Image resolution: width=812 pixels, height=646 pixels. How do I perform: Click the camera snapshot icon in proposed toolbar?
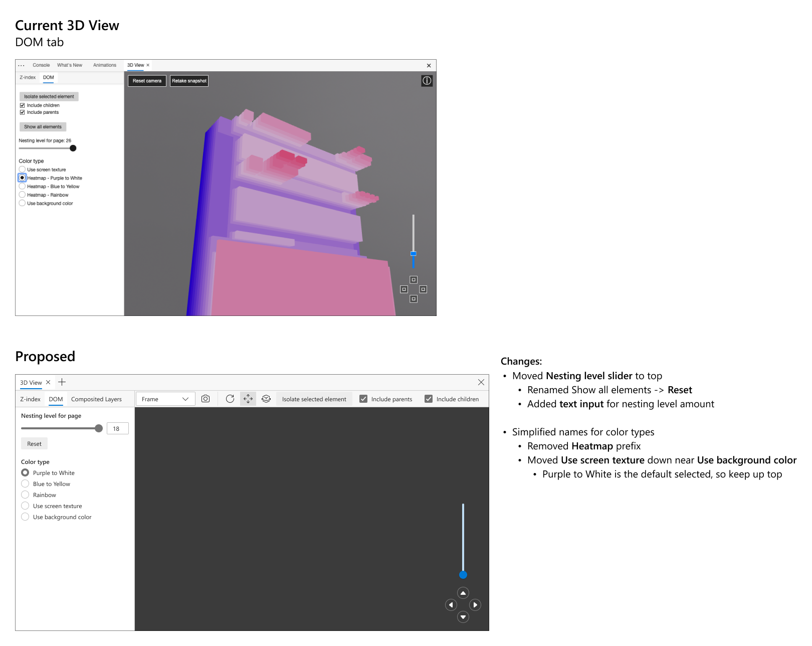point(206,399)
